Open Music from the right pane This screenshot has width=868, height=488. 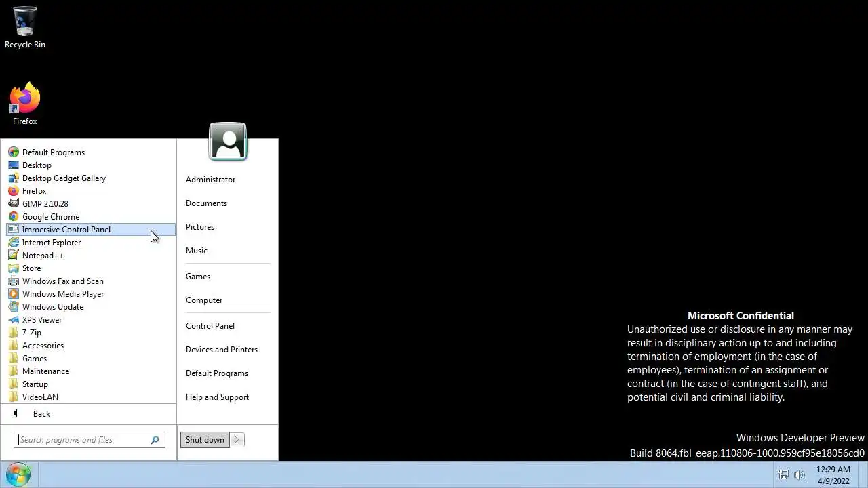click(197, 251)
